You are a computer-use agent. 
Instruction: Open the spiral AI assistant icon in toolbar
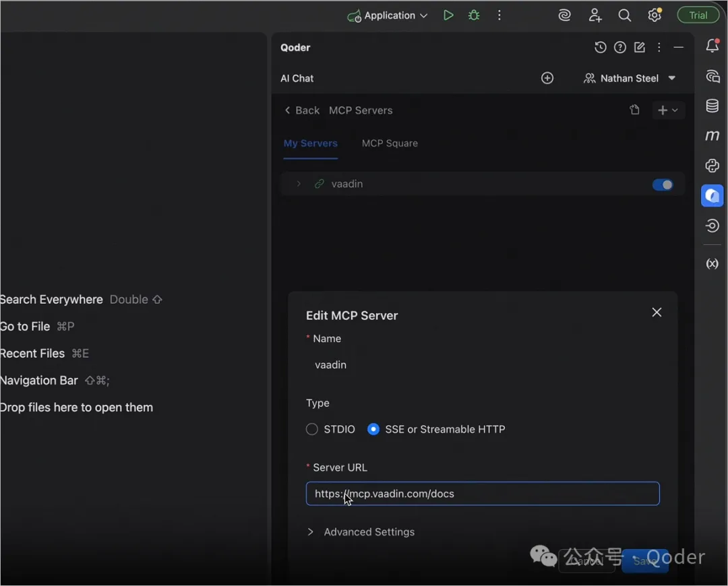[565, 15]
